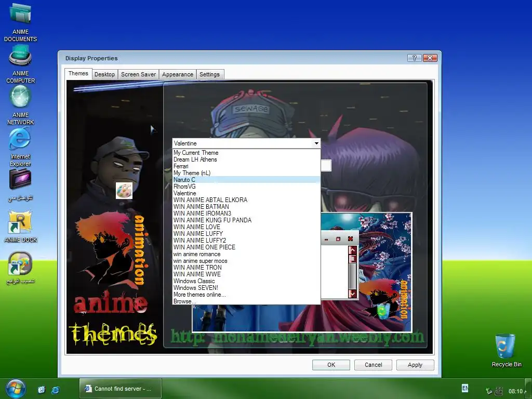Choose the WIN ANIME WWE theme
532x399 pixels.
[246, 274]
